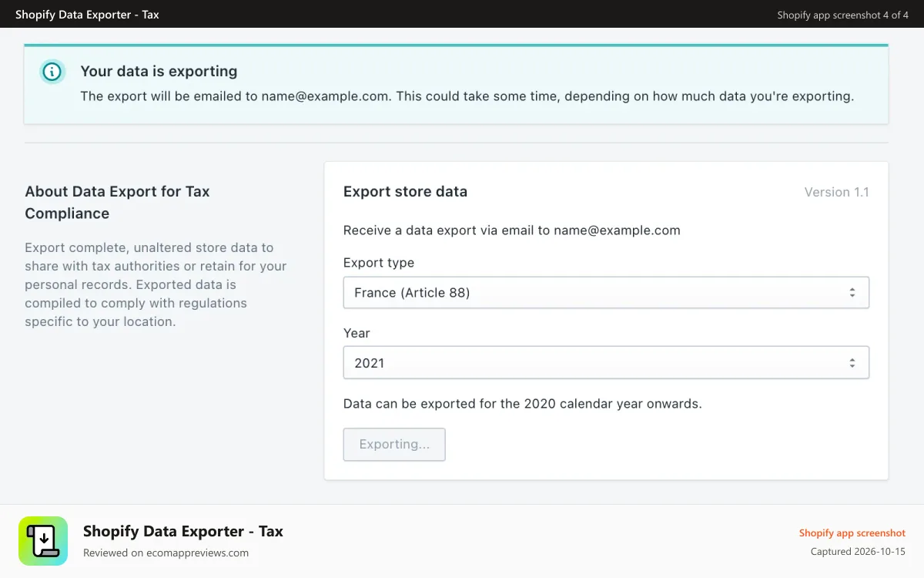Click the 'Your data is exporting' heading

(159, 71)
